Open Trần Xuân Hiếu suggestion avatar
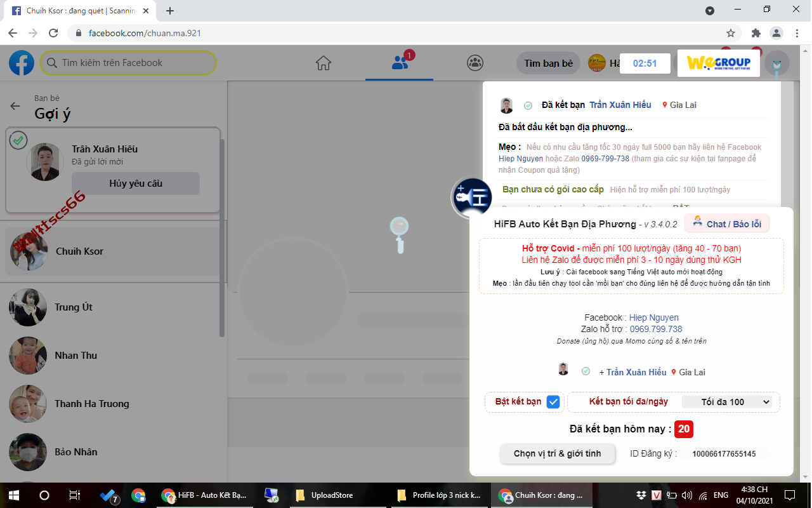The image size is (812, 508). pyautogui.click(x=44, y=162)
